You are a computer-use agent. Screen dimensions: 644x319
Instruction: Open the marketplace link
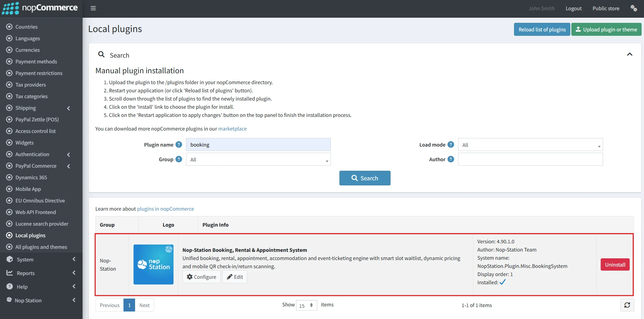click(232, 129)
